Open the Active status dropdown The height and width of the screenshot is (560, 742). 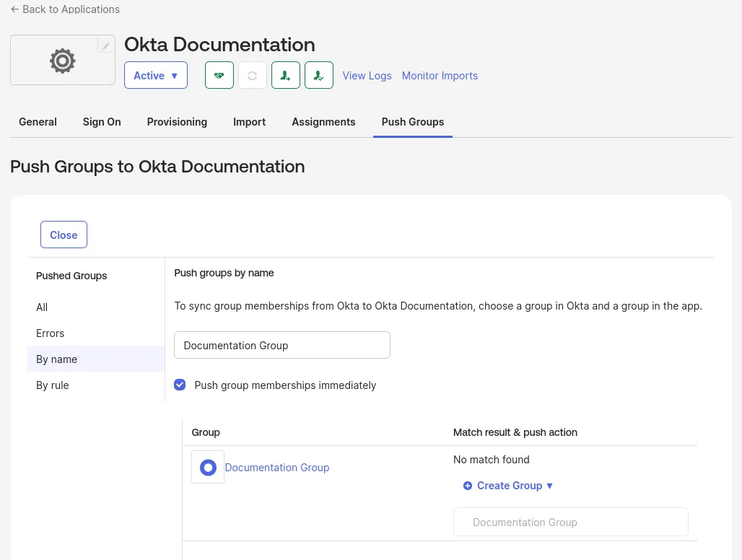coord(156,75)
